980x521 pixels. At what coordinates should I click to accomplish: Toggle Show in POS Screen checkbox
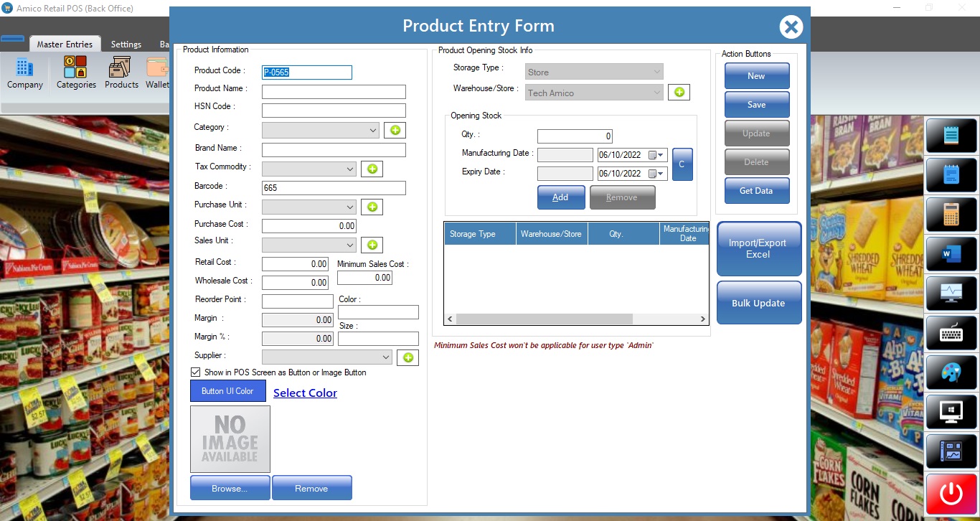click(x=195, y=372)
